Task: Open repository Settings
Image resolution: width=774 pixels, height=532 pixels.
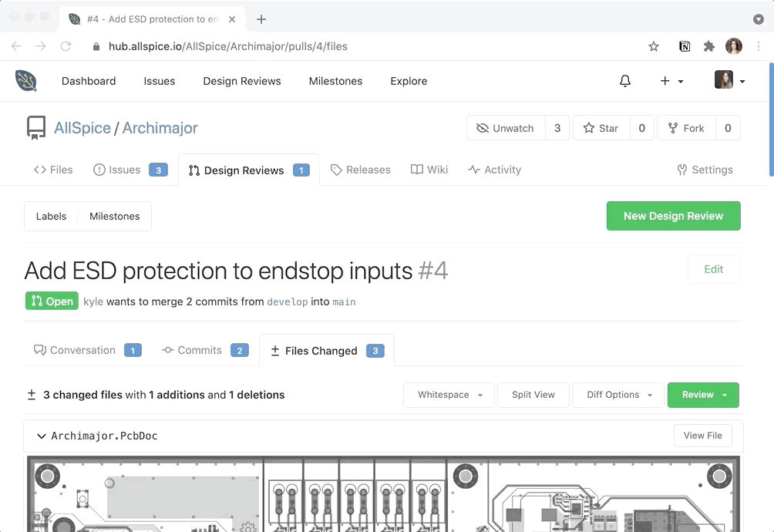Action: 705,170
